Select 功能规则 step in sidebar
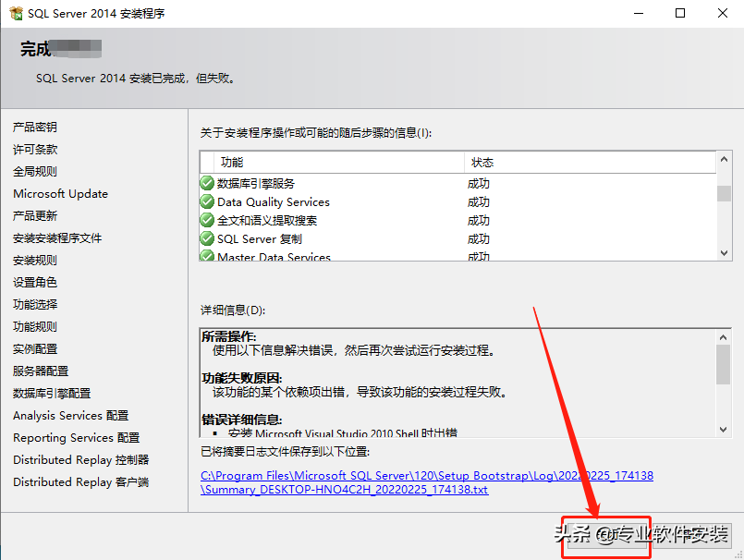 pyautogui.click(x=35, y=326)
